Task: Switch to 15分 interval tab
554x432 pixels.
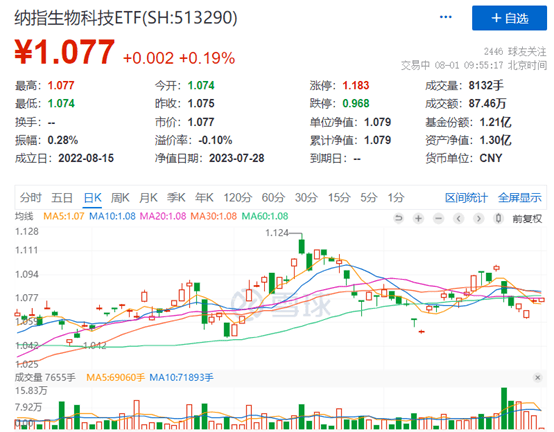Action: point(339,197)
